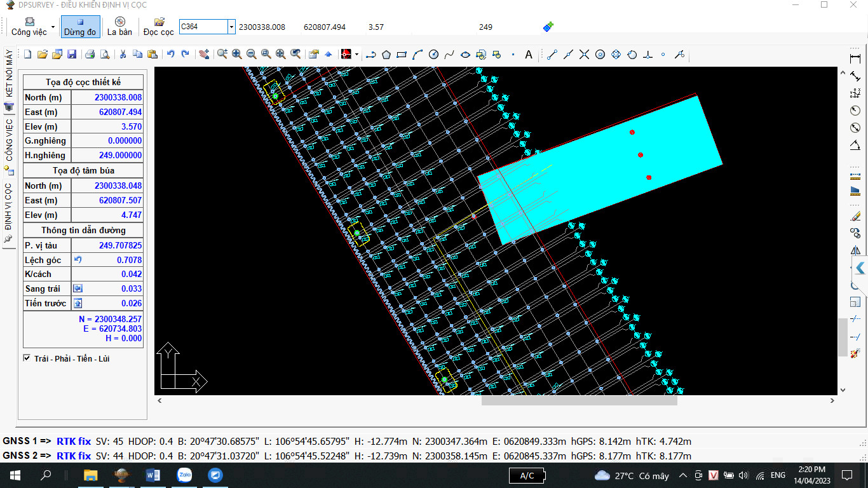
Task: Click the Print icon in toolbar
Action: pos(90,55)
